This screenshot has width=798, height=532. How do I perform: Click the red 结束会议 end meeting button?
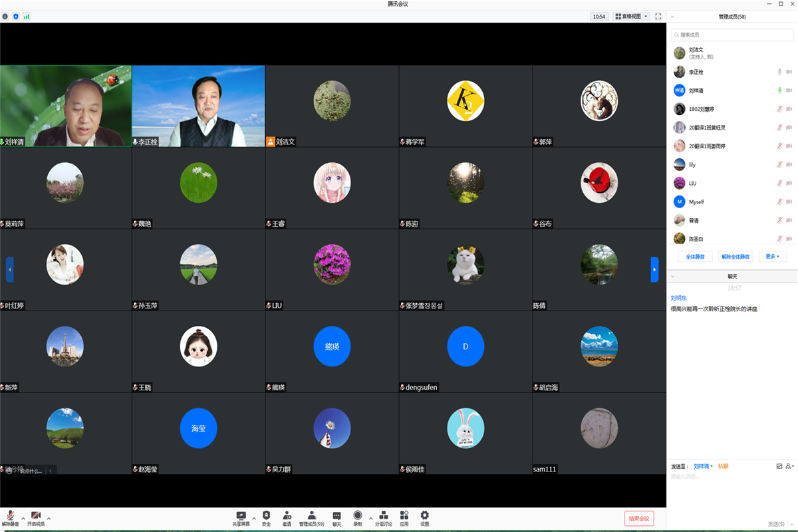coord(638,519)
